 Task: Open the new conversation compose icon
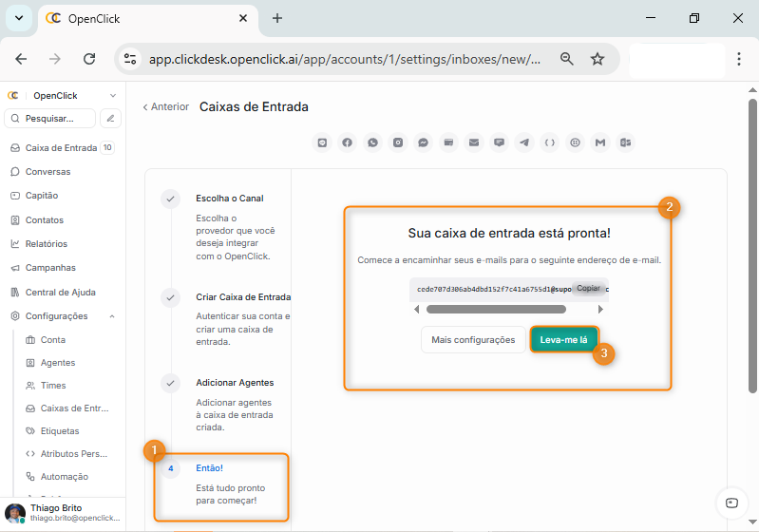coord(111,119)
